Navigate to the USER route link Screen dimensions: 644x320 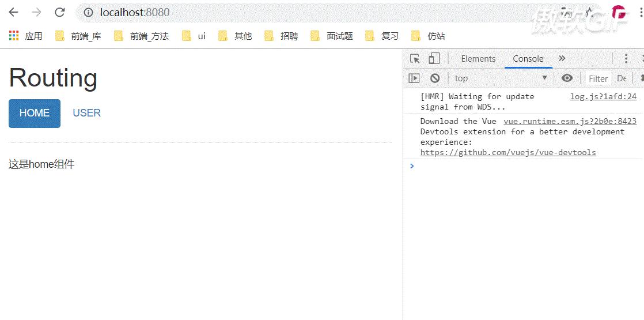point(86,113)
